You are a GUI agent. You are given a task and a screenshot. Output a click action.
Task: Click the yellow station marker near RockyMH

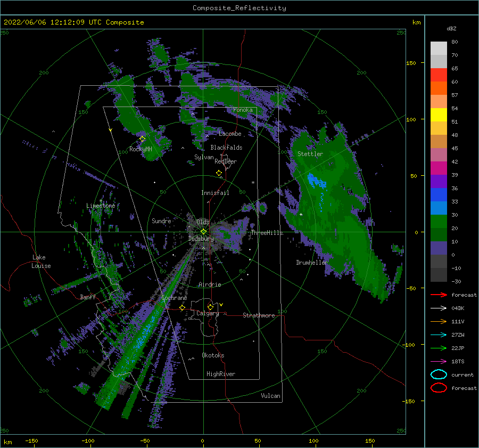pos(142,139)
